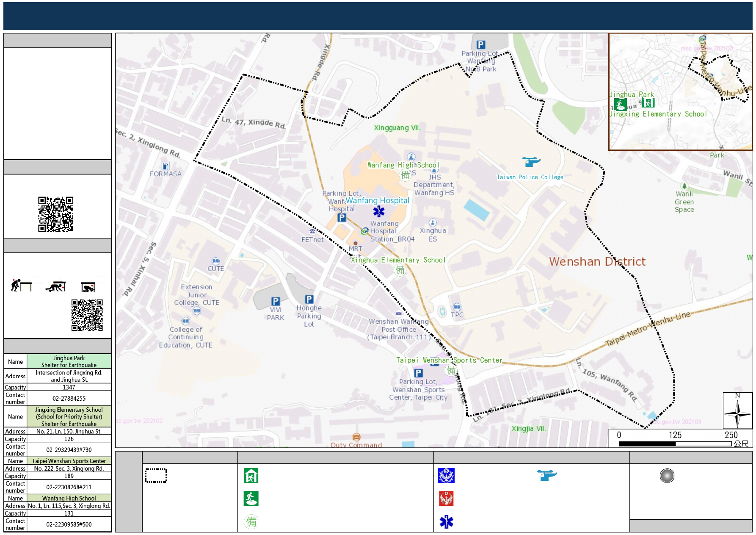Click the upper QR code in left panel

(x=55, y=214)
